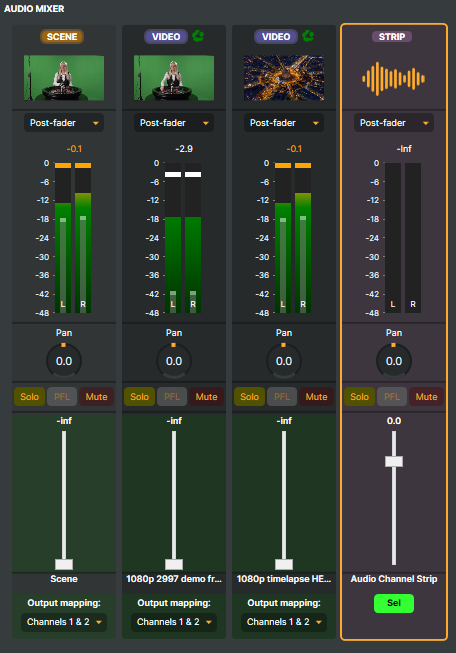Screen dimensions: 456x653
Task: Click the level meter on Audio Channel Strip
Action: click(403, 238)
